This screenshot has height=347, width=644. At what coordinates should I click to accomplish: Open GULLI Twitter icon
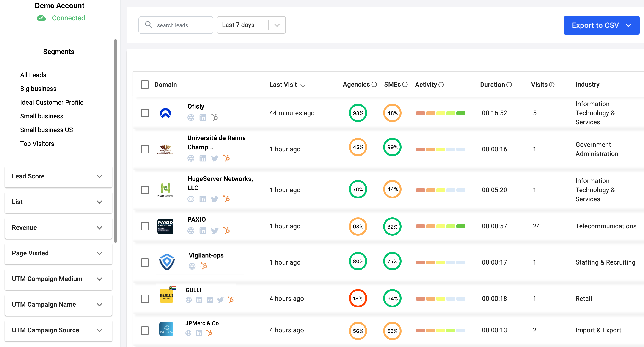click(x=220, y=300)
